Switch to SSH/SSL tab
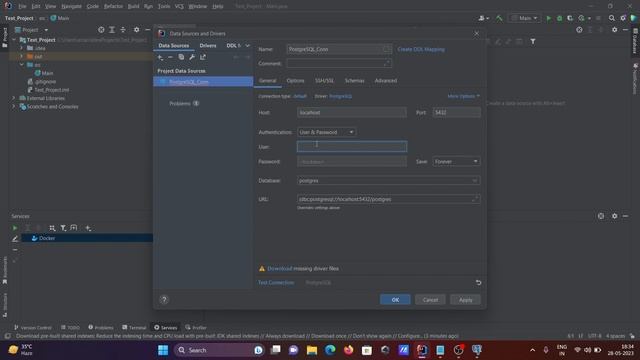 (x=324, y=81)
